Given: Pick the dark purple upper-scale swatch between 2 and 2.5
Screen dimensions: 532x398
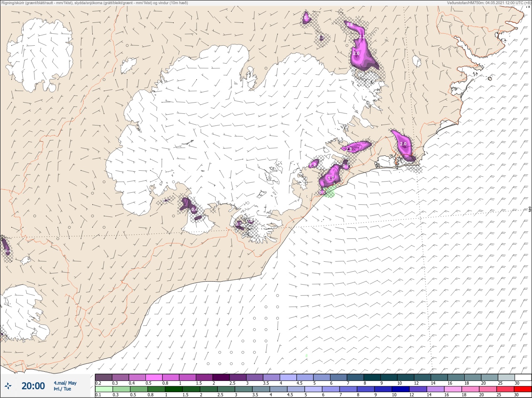Looking at the screenshot, I should pyautogui.click(x=221, y=377).
